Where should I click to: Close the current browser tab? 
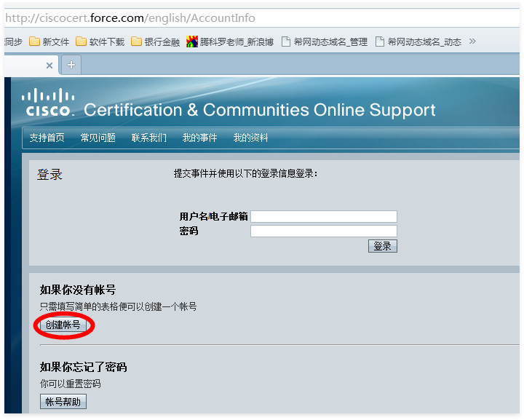click(x=49, y=66)
